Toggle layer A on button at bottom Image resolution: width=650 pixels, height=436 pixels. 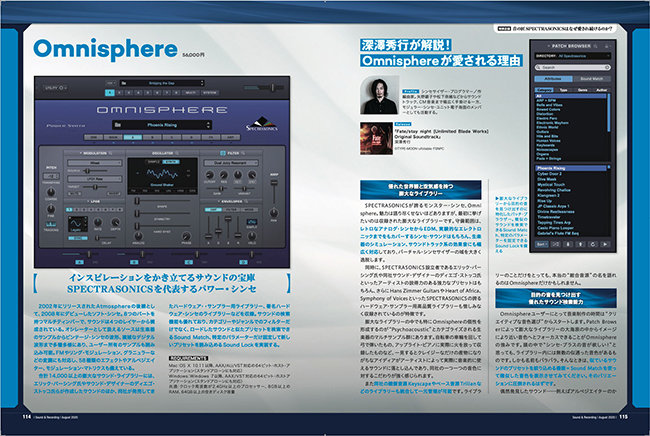pyautogui.click(x=80, y=262)
